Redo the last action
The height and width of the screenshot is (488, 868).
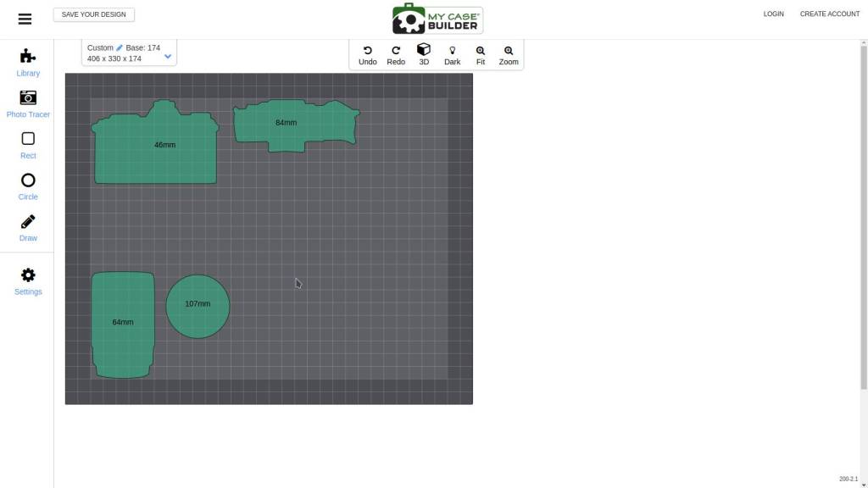click(396, 55)
